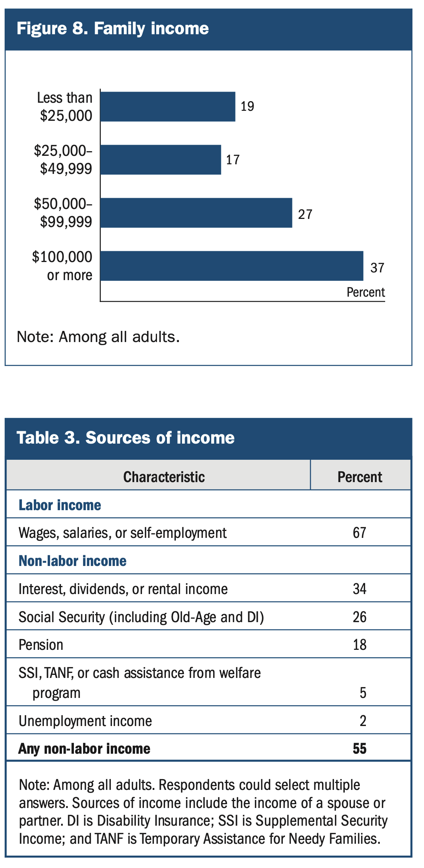This screenshot has width=424, height=868.
Task: Click the Characteristic column header
Action: 164,477
